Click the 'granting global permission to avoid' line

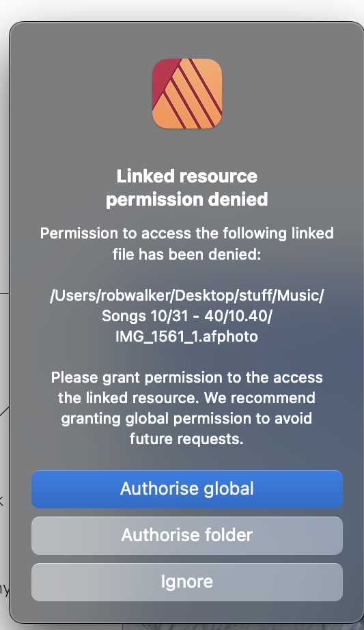tap(187, 418)
